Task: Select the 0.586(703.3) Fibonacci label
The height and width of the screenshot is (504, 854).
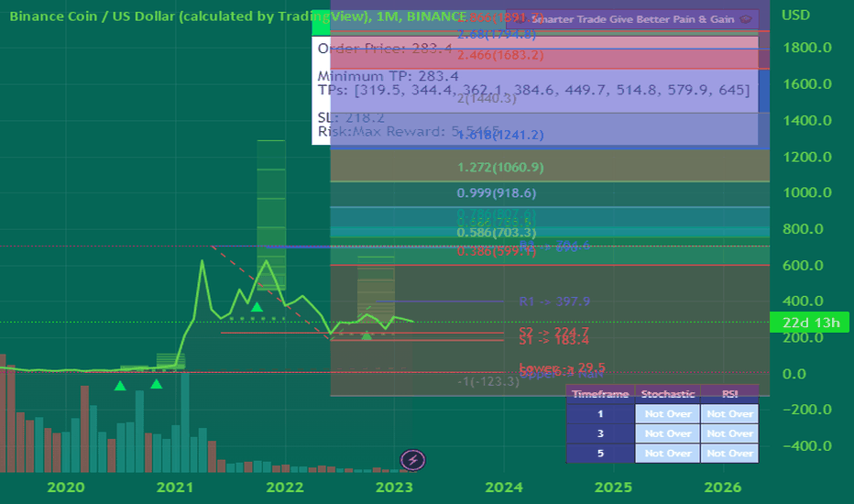Action: coord(496,233)
